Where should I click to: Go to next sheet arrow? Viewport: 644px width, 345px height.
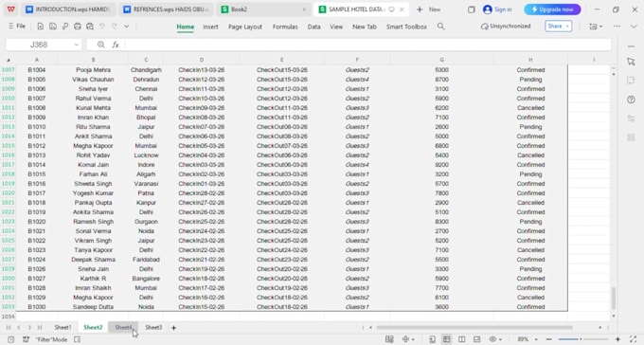29,328
